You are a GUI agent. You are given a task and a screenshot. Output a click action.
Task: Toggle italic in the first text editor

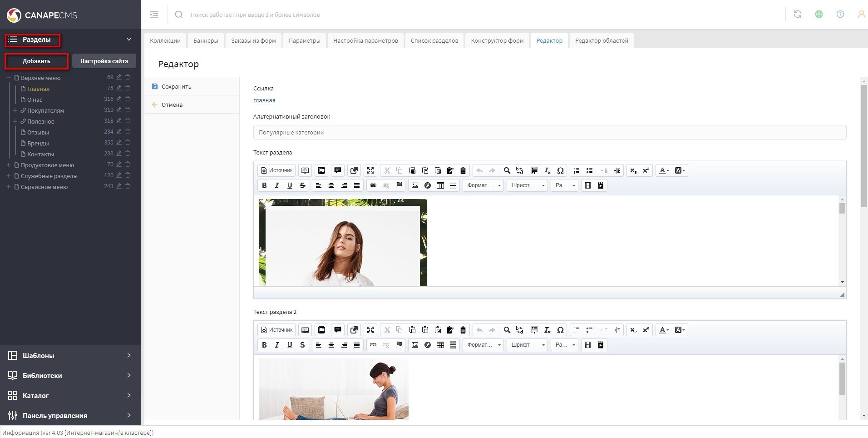(277, 185)
